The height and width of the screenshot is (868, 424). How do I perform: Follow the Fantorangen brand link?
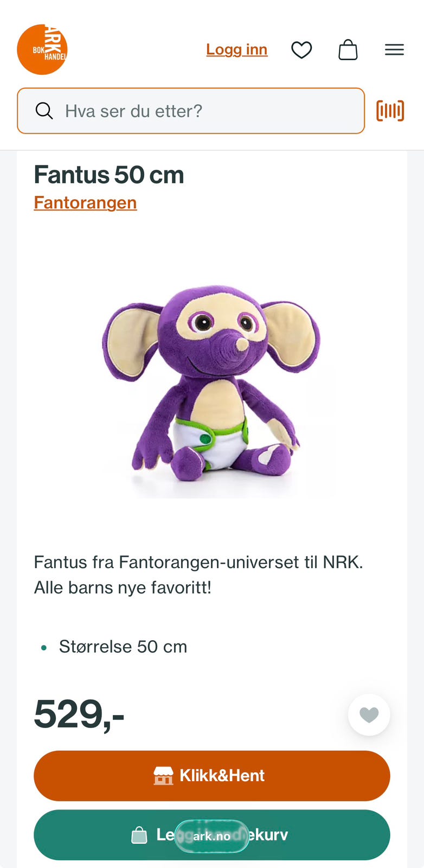tap(85, 203)
